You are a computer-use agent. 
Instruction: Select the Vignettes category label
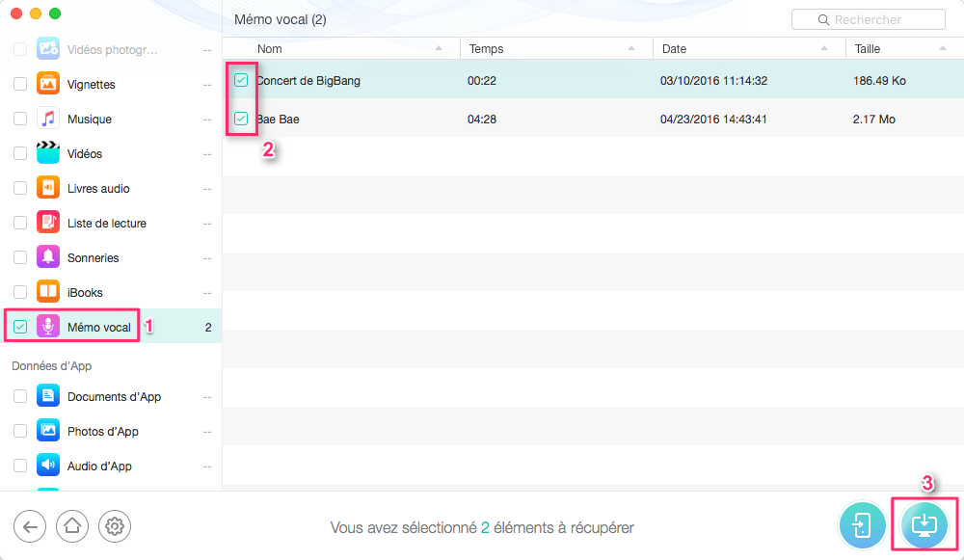[x=91, y=84]
